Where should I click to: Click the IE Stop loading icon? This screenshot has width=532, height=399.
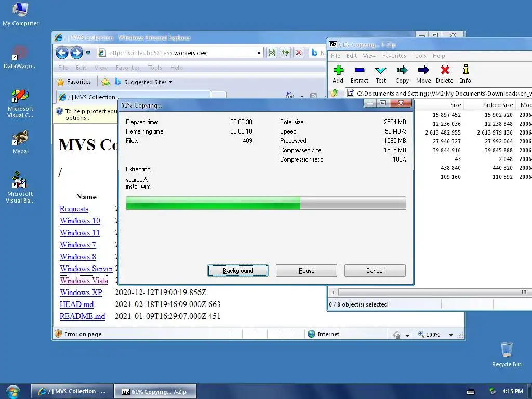tap(299, 52)
